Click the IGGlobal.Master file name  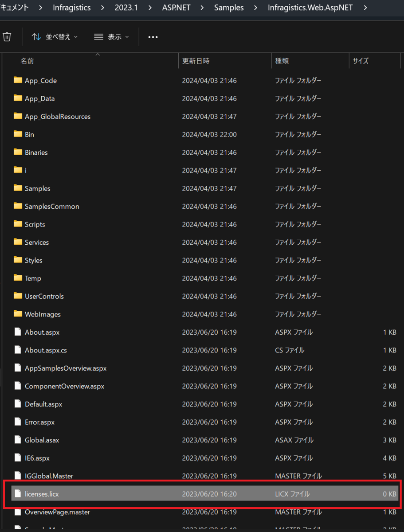(49, 476)
